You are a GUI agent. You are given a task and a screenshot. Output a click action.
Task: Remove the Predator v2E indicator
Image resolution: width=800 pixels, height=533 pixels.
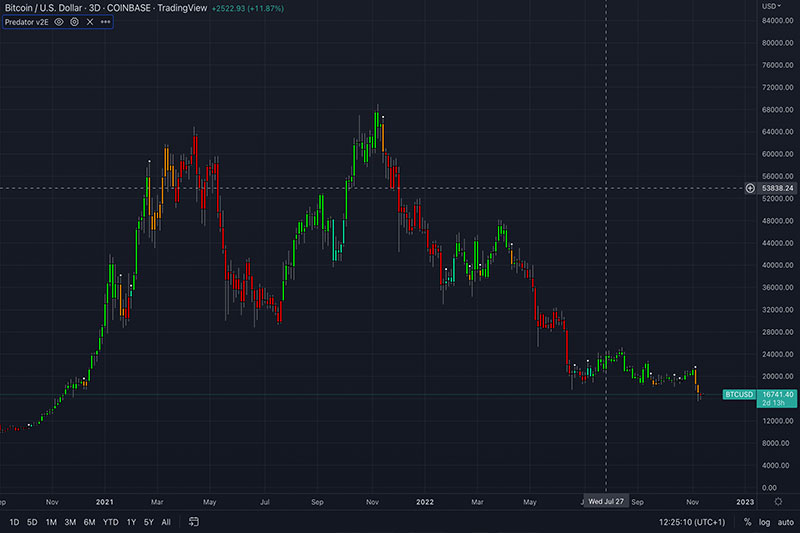[x=89, y=21]
